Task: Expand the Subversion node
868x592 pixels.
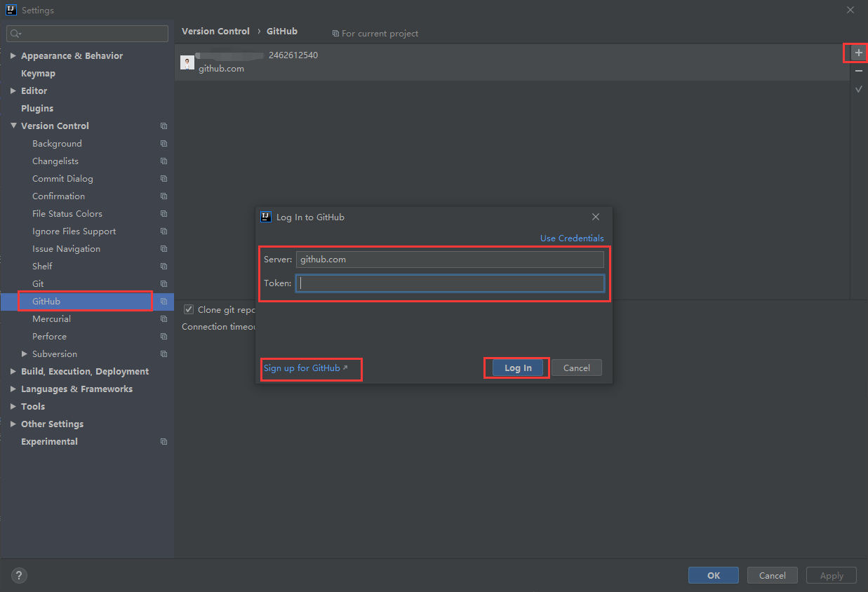Action: [x=25, y=354]
